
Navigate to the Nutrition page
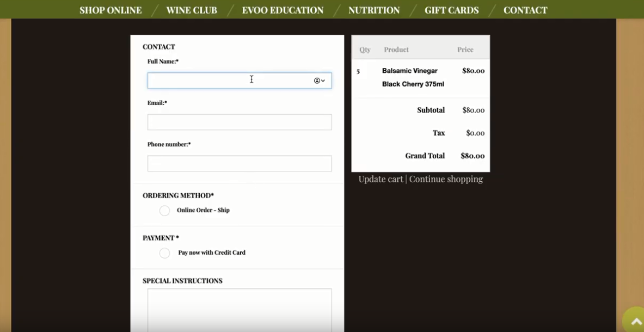click(x=374, y=10)
